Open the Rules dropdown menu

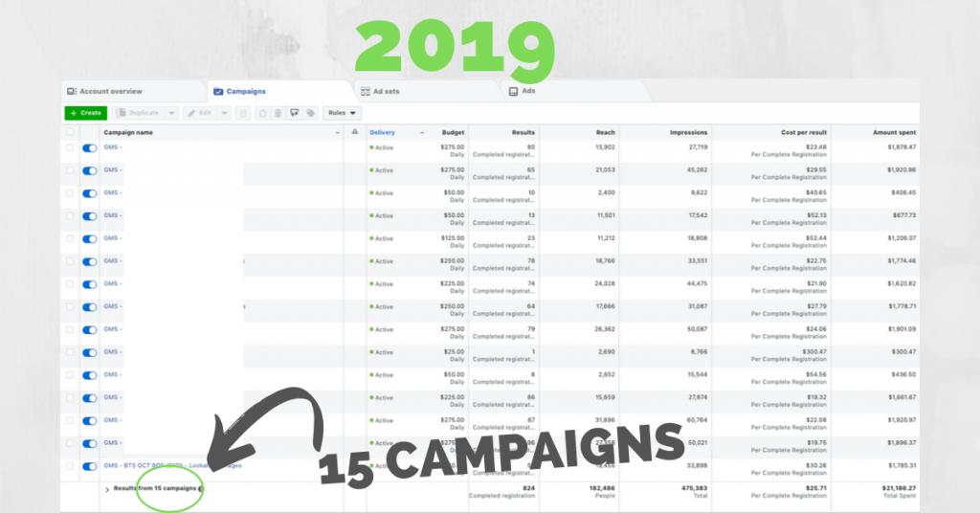340,113
